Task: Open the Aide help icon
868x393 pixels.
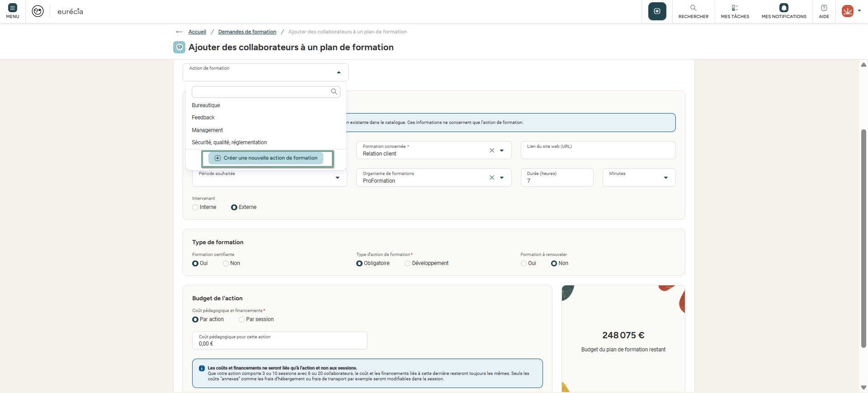Action: [824, 8]
